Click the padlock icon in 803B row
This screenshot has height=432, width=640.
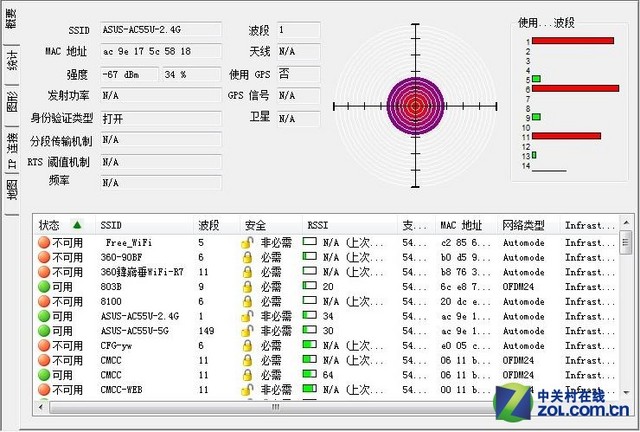[247, 287]
